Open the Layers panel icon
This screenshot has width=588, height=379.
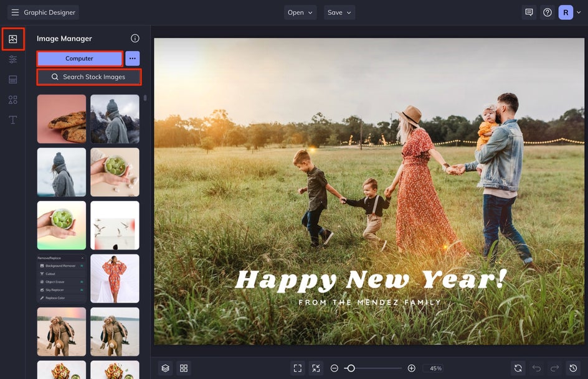pos(166,368)
